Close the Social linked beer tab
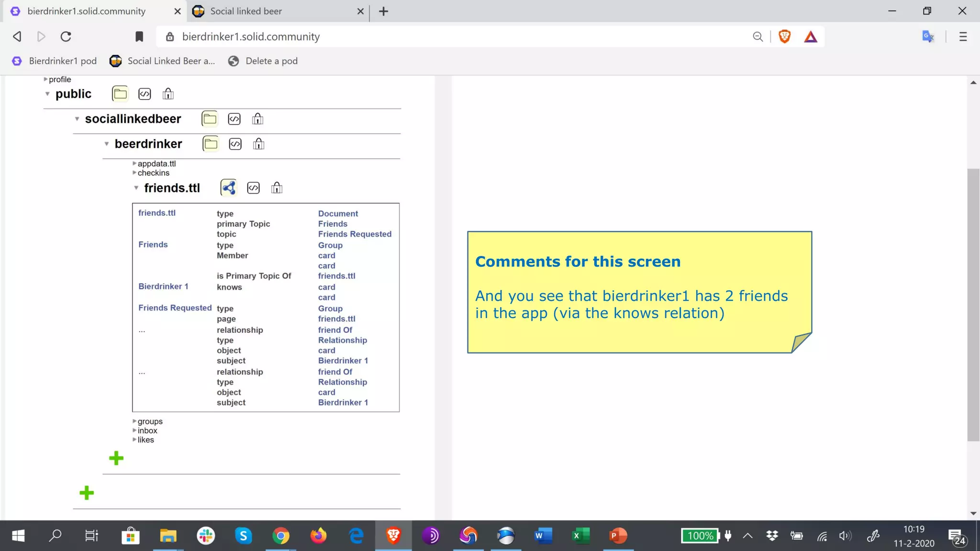This screenshot has height=551, width=980. pyautogui.click(x=360, y=11)
